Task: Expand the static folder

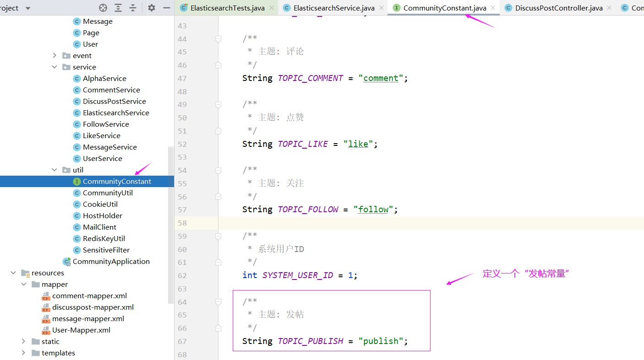Action: coord(23,341)
